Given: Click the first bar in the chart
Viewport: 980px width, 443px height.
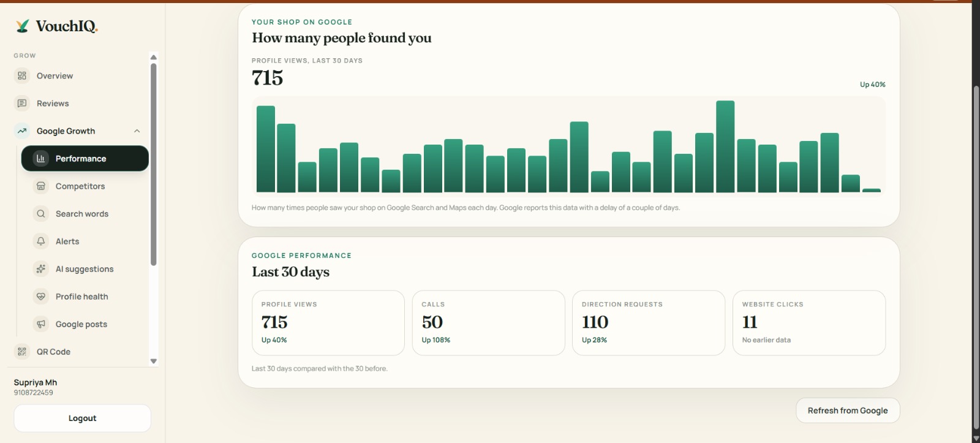Looking at the screenshot, I should coord(266,149).
